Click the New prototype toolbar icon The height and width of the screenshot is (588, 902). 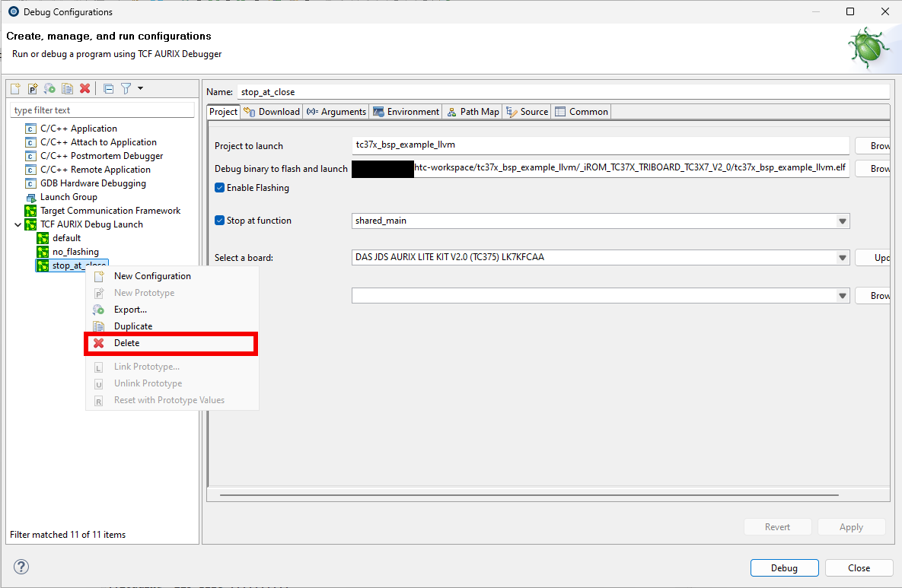(x=33, y=88)
